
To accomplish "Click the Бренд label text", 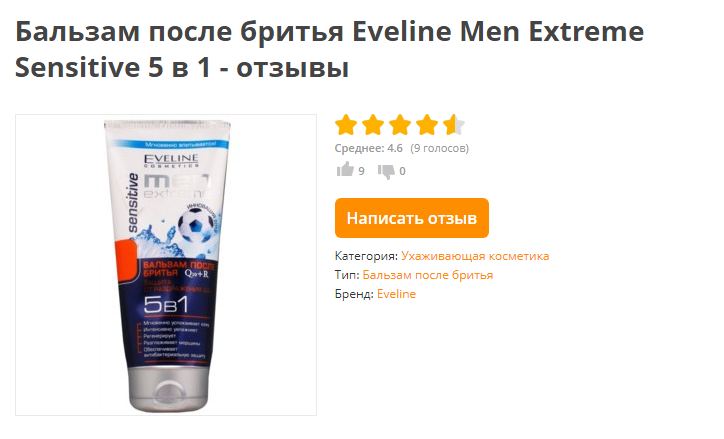I will click(354, 294).
